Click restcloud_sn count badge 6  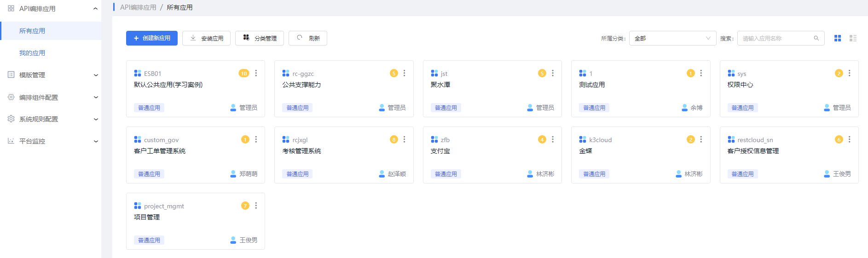tap(839, 139)
